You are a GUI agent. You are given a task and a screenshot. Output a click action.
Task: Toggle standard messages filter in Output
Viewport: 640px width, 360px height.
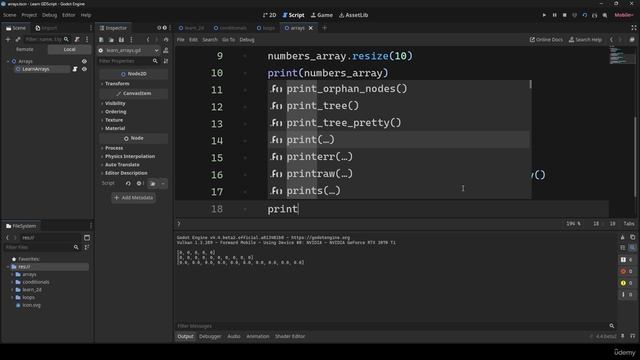coord(627,260)
